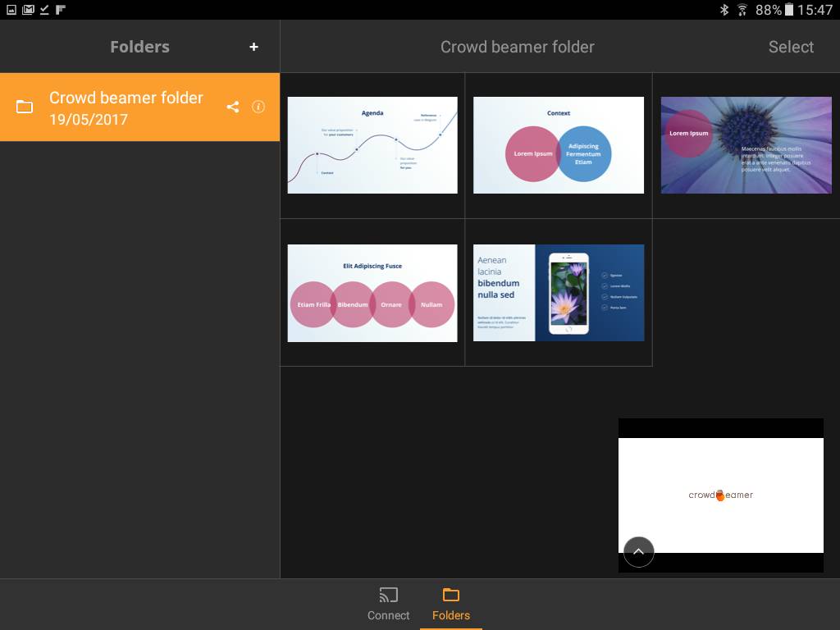The image size is (840, 630).
Task: Tap the crowdbeamer preview window
Action: point(720,484)
